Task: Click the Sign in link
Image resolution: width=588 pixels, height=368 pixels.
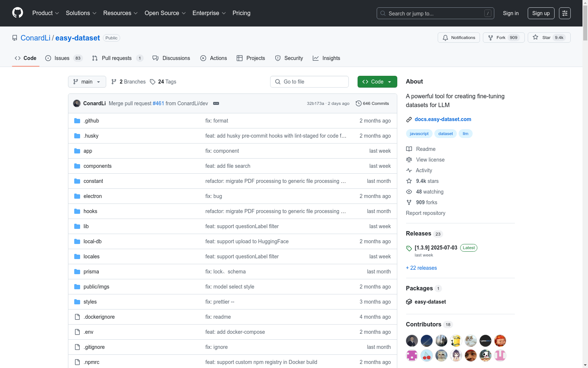Action: [x=511, y=13]
